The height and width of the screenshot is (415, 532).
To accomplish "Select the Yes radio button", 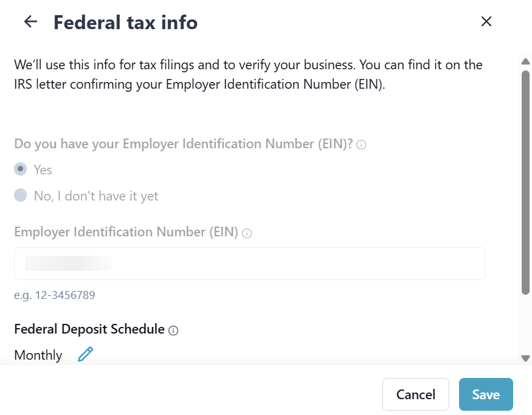I will click(21, 169).
